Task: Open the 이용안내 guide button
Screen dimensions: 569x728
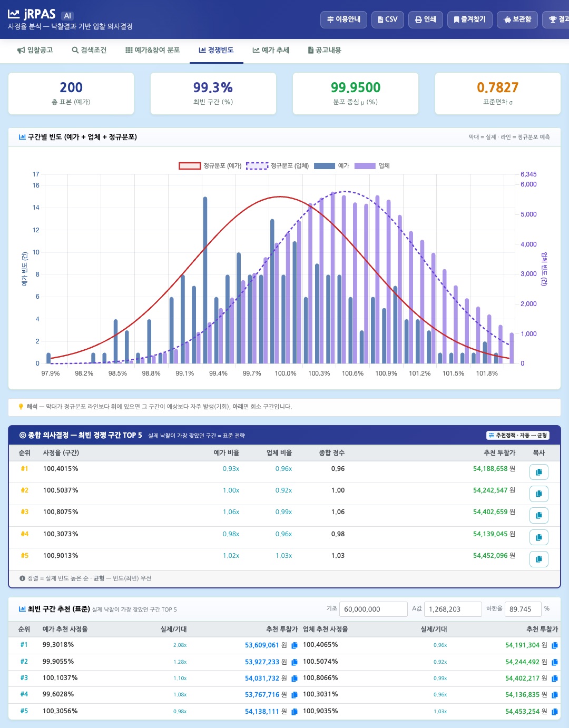Action: (344, 19)
